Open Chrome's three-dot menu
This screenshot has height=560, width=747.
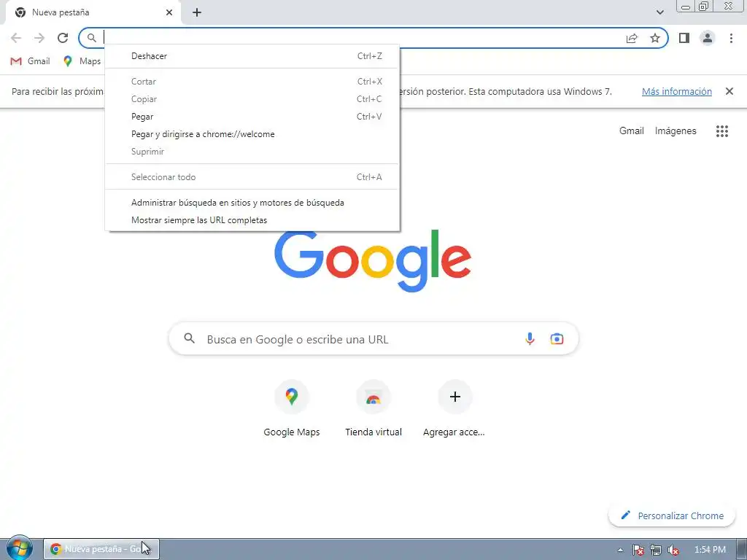tap(731, 38)
